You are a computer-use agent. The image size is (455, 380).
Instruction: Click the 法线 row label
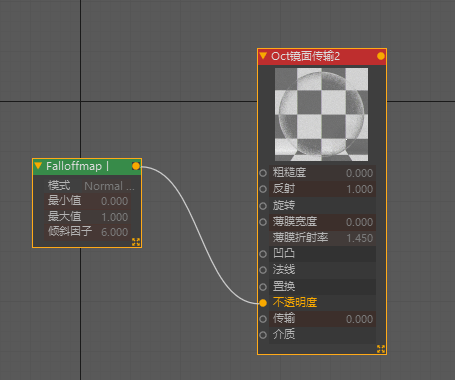pyautogui.click(x=284, y=269)
